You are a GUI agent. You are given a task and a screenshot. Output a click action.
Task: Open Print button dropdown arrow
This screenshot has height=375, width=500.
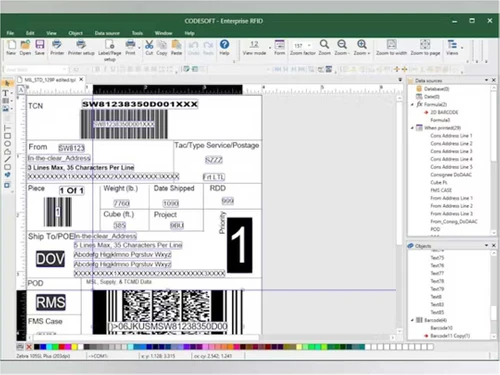(x=139, y=47)
